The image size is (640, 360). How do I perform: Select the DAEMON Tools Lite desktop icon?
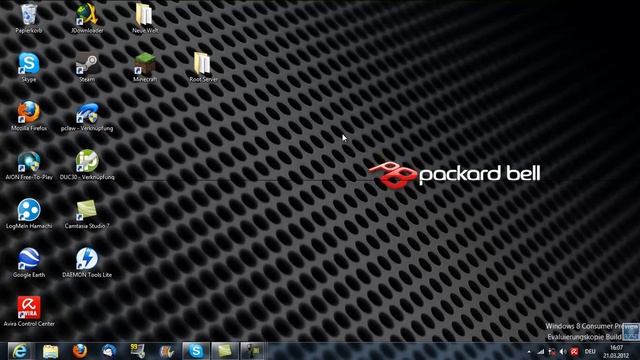click(x=87, y=263)
